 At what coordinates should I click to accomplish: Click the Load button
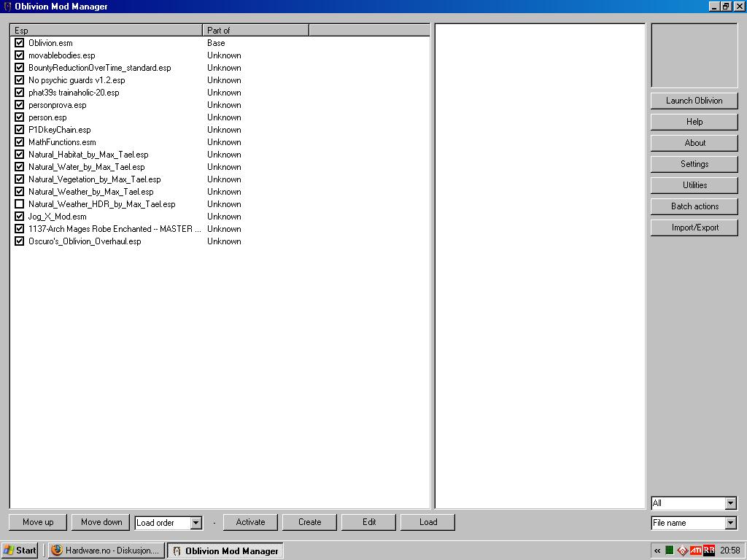pyautogui.click(x=427, y=522)
